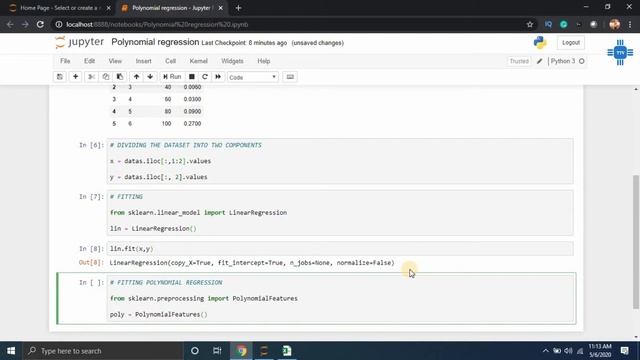
Task: Click the Logout button
Action: point(571,42)
